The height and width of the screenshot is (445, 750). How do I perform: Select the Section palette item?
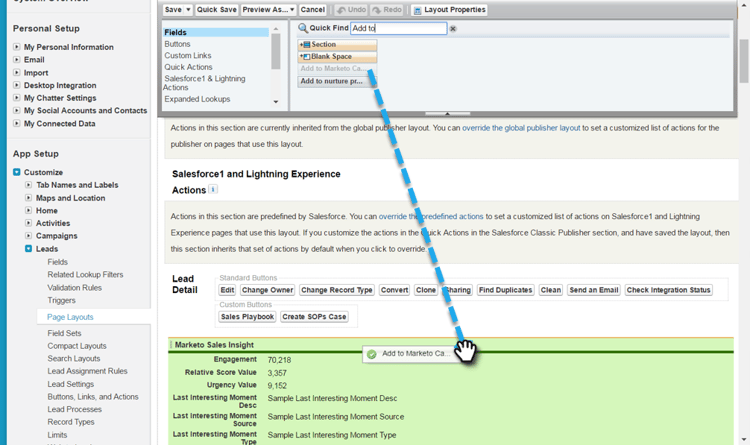point(337,44)
